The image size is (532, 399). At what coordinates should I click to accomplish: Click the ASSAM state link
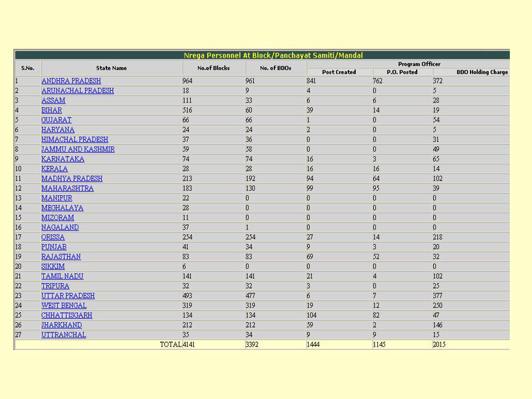pos(53,101)
